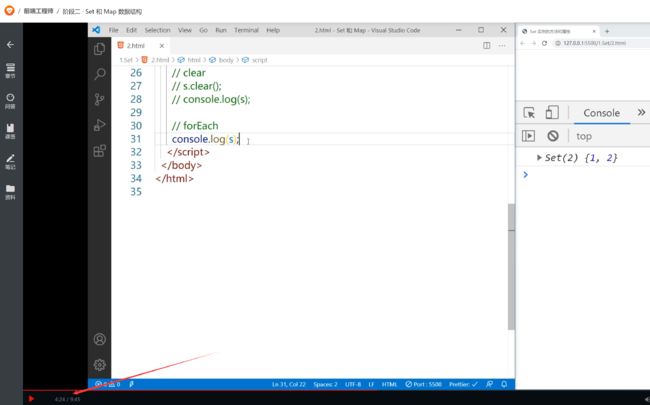Click the notification bell in the status bar
Image resolution: width=650 pixels, height=405 pixels.
[504, 384]
